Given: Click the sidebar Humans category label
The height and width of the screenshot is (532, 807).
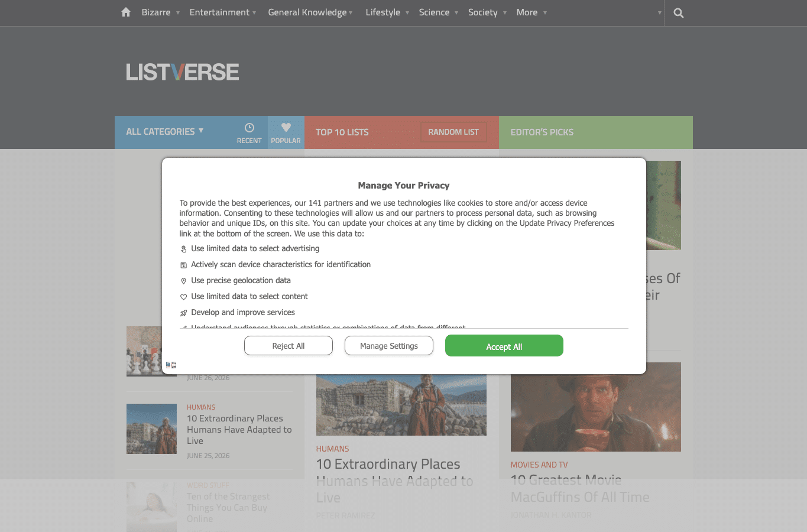Looking at the screenshot, I should coord(201,407).
